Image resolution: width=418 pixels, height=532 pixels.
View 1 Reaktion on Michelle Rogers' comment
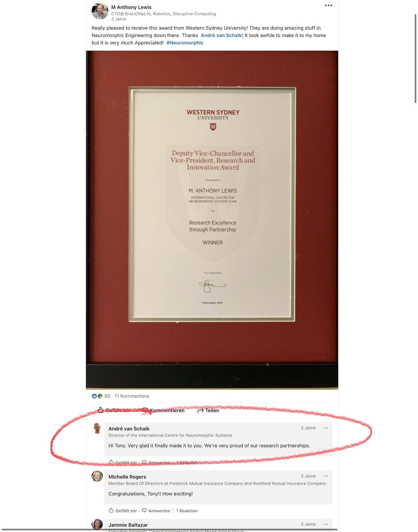(187, 511)
